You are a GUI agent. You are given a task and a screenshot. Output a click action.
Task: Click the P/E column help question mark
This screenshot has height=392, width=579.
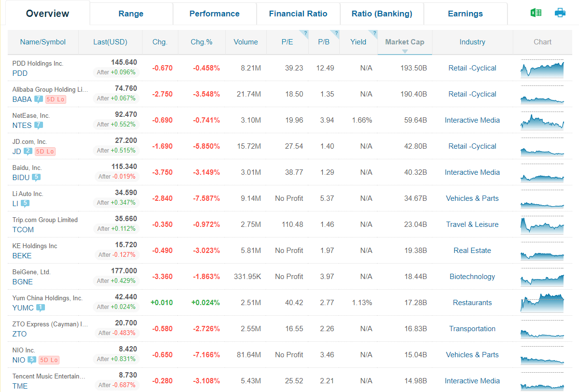305,33
